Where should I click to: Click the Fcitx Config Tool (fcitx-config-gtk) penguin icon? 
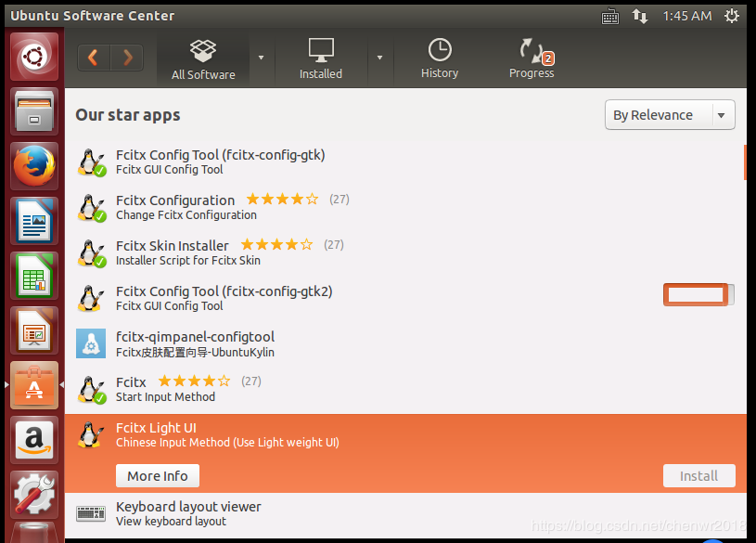[x=91, y=162]
